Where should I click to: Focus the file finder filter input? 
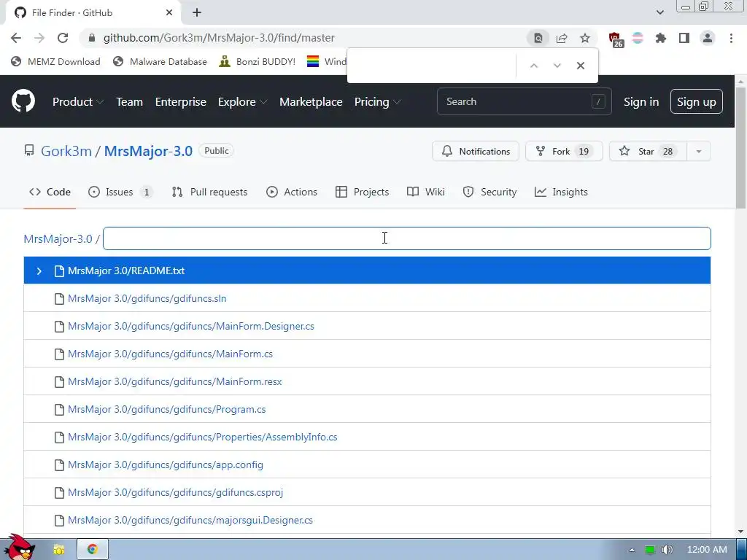[x=407, y=238]
